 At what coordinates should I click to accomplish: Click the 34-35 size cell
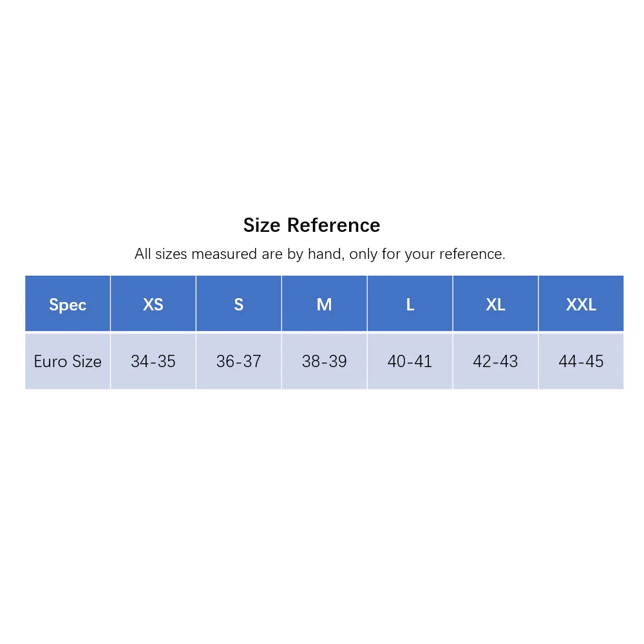[x=153, y=361]
